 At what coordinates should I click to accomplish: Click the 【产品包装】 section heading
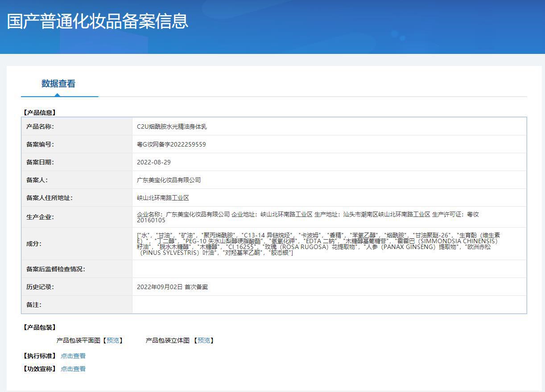[39, 327]
